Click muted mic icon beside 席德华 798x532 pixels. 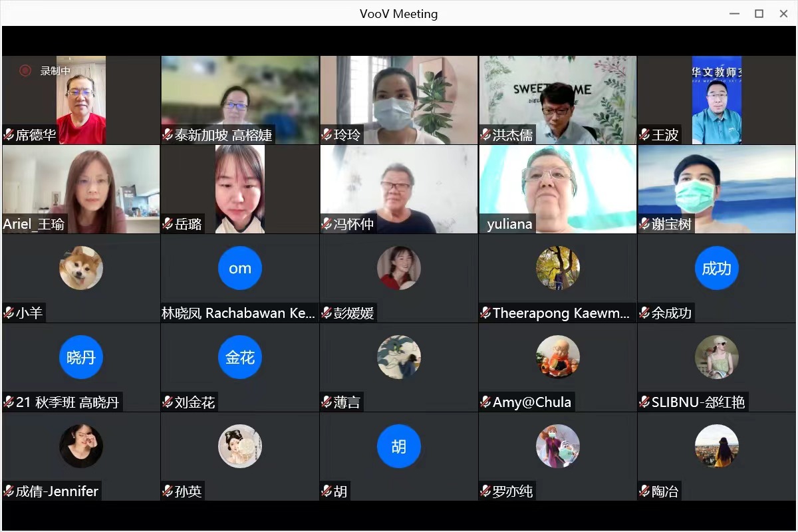(x=9, y=135)
